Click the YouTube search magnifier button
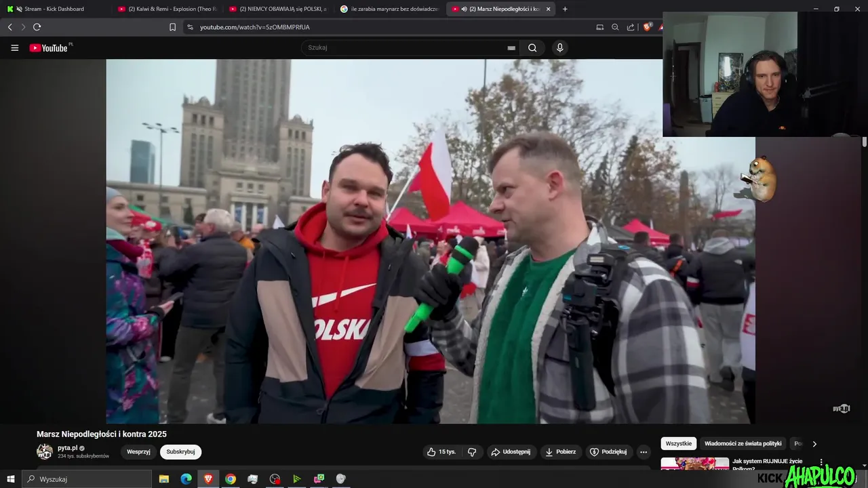The width and height of the screenshot is (868, 488). coord(532,47)
